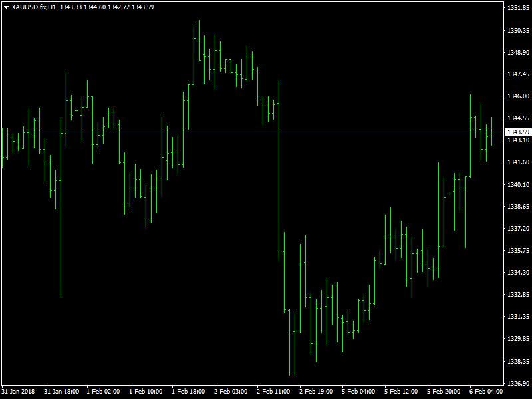
Task: Select the XAUUSD.fix,H1 symbol title
Action: tap(34, 7)
